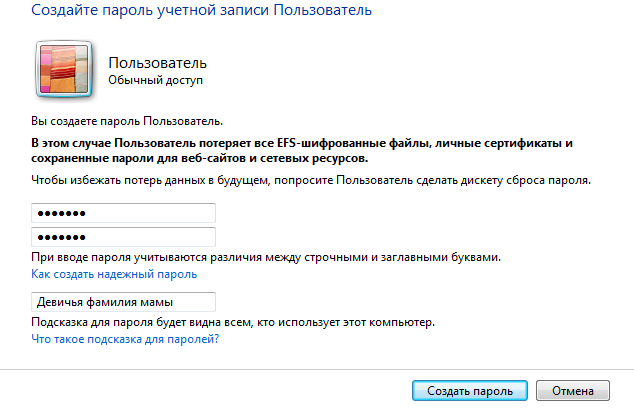The width and height of the screenshot is (634, 418).
Task: Select the account name 'Пользователь' beside picture
Action: point(157,63)
